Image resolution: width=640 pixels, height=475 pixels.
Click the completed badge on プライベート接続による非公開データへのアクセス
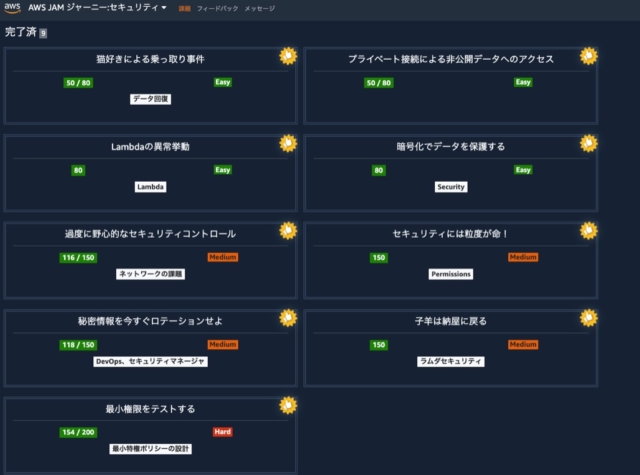click(589, 55)
